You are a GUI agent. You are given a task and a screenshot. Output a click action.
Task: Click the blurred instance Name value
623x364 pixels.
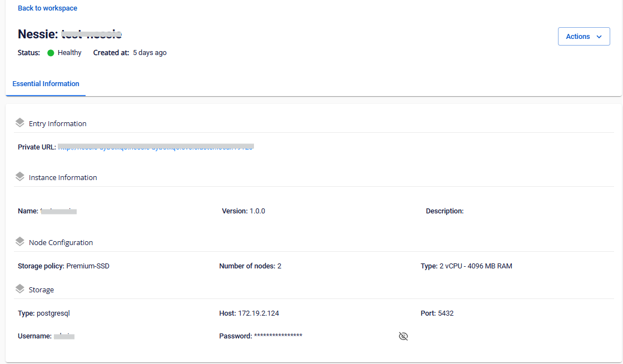58,211
